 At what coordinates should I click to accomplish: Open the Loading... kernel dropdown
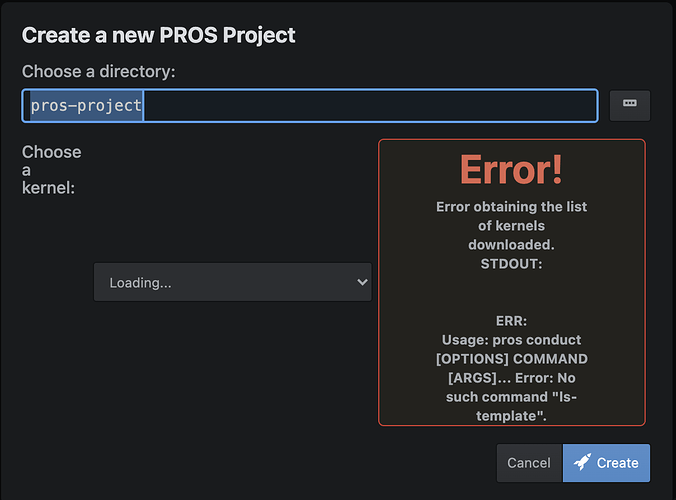232,282
